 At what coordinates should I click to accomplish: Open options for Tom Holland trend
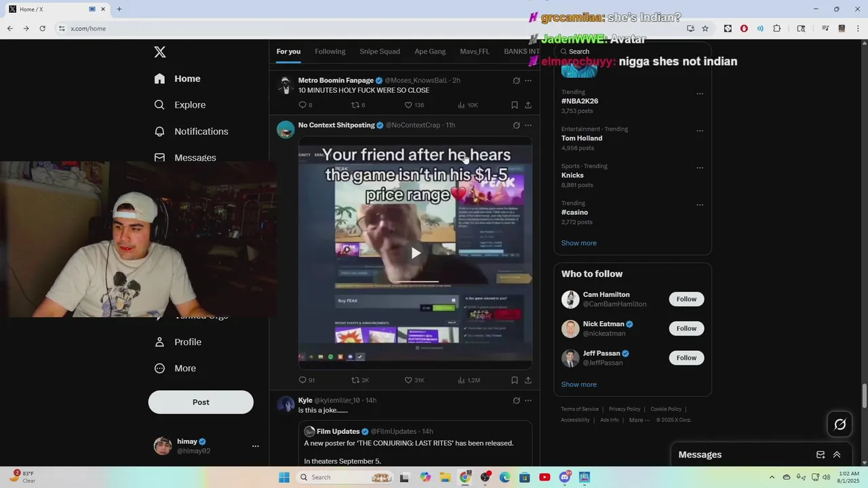700,131
